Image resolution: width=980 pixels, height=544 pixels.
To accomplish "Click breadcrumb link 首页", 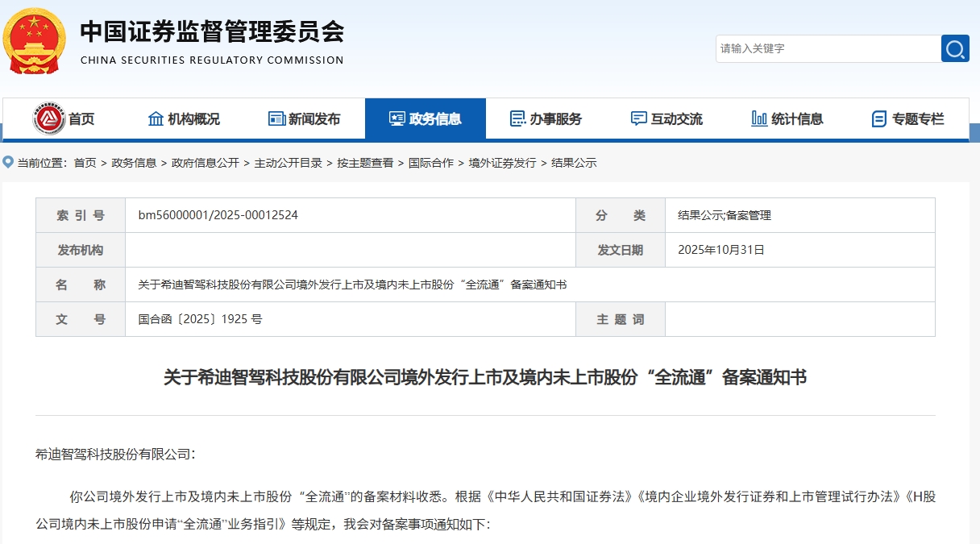I will [x=85, y=163].
